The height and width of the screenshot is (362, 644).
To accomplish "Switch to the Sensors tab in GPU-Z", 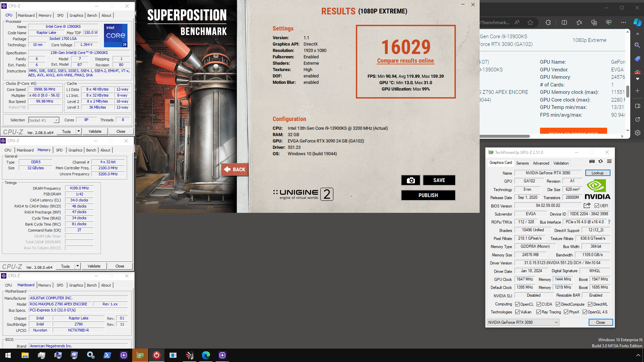I will pyautogui.click(x=522, y=163).
